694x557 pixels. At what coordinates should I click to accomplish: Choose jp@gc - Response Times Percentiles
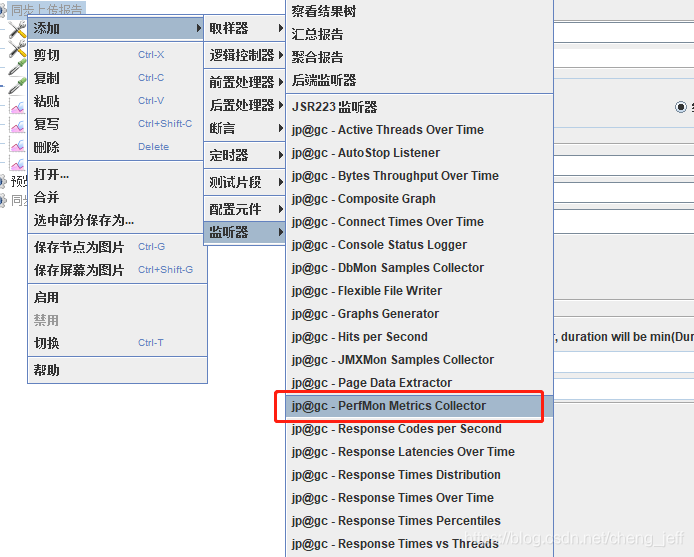click(420, 521)
